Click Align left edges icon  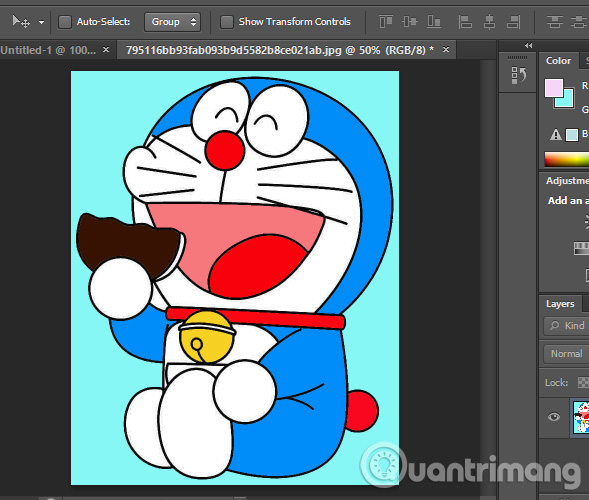pyautogui.click(x=465, y=22)
